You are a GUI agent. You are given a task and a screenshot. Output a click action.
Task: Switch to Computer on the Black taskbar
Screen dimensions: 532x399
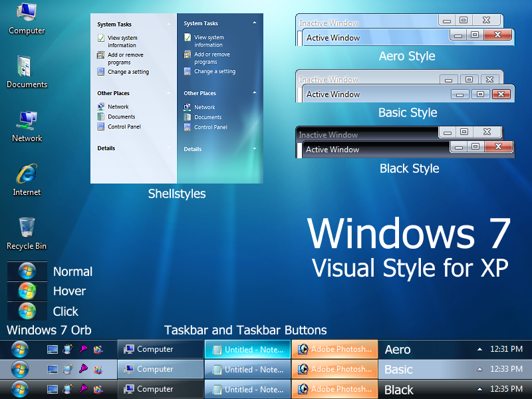coord(160,389)
